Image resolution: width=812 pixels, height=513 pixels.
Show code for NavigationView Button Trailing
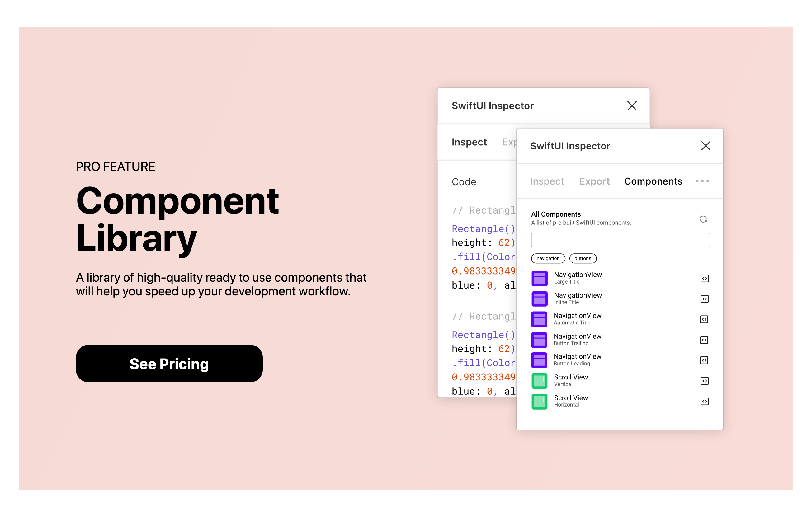click(x=704, y=340)
